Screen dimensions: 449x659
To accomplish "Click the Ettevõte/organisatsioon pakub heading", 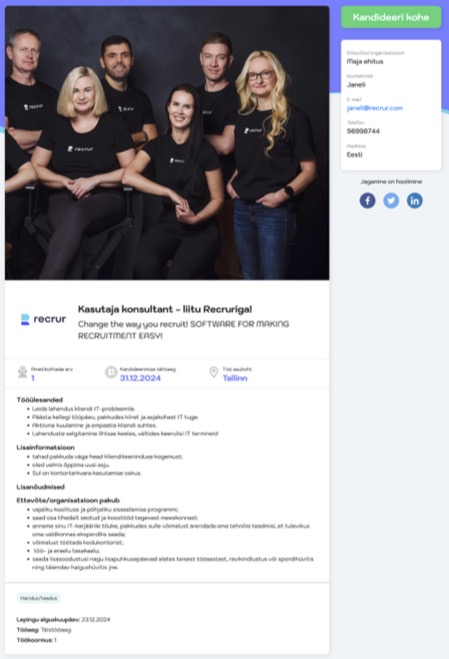I will click(68, 500).
